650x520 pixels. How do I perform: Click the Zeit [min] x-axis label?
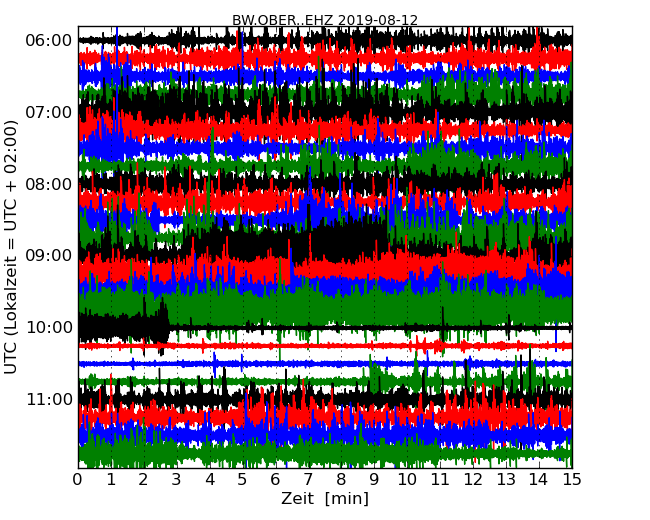tap(325, 498)
